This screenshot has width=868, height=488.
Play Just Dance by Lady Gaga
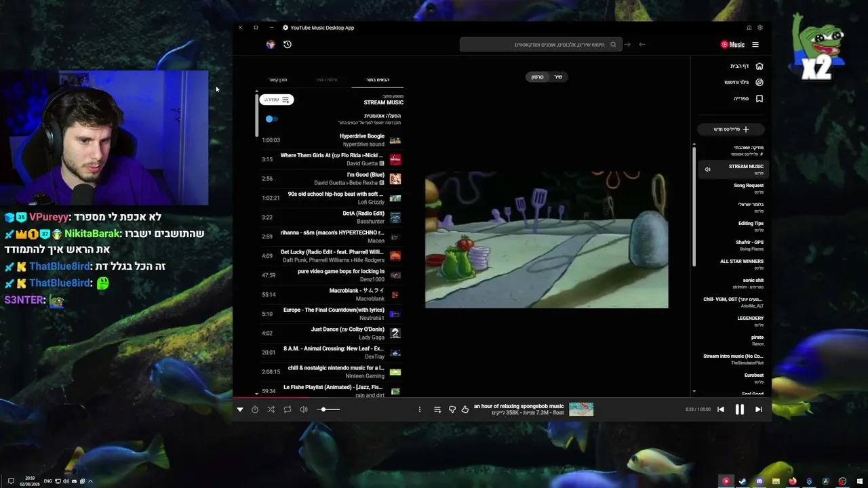pyautogui.click(x=332, y=333)
